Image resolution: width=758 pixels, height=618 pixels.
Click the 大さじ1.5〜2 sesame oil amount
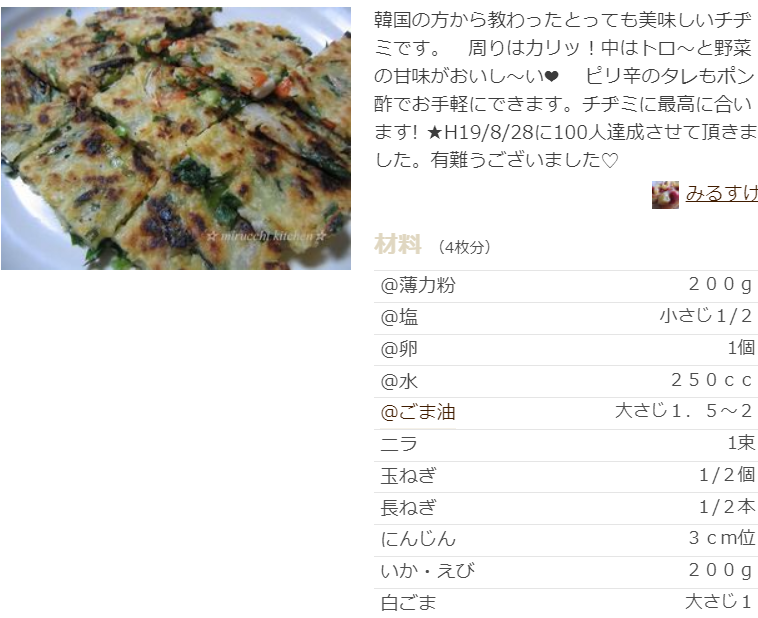click(x=683, y=412)
